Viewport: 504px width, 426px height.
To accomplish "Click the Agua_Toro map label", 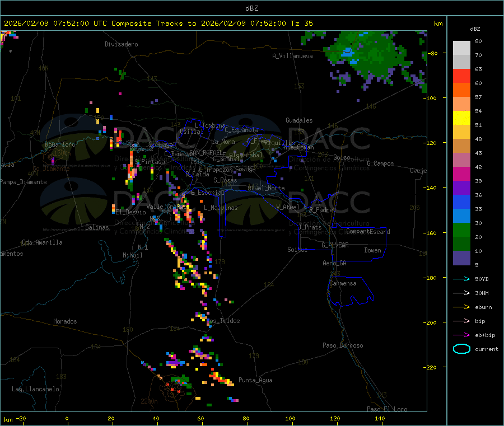I will (60, 144).
